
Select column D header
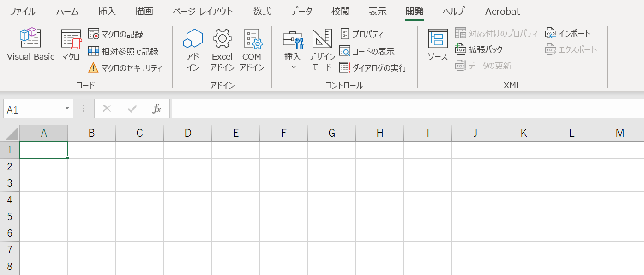[187, 133]
